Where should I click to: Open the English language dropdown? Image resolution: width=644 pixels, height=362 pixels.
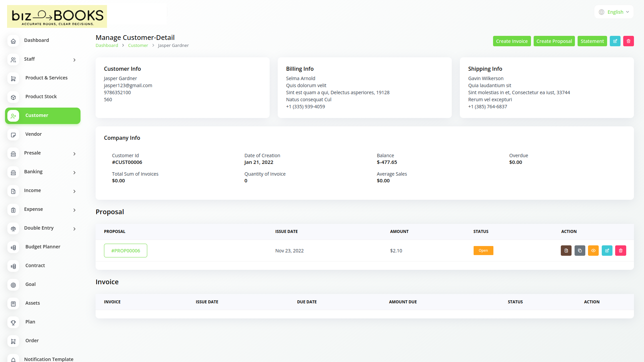[614, 12]
